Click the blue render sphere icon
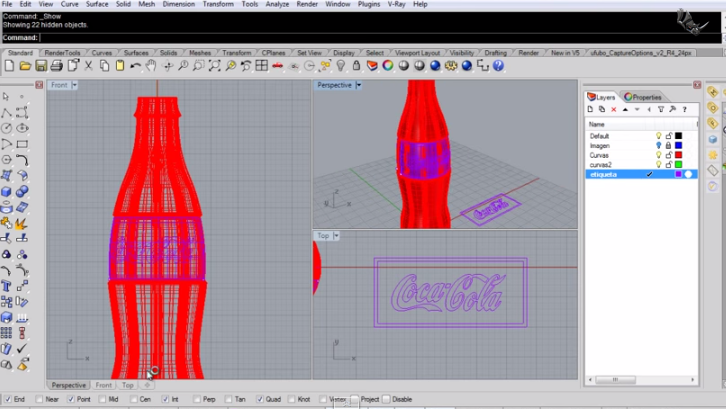The height and width of the screenshot is (409, 726). pyautogui.click(x=435, y=66)
